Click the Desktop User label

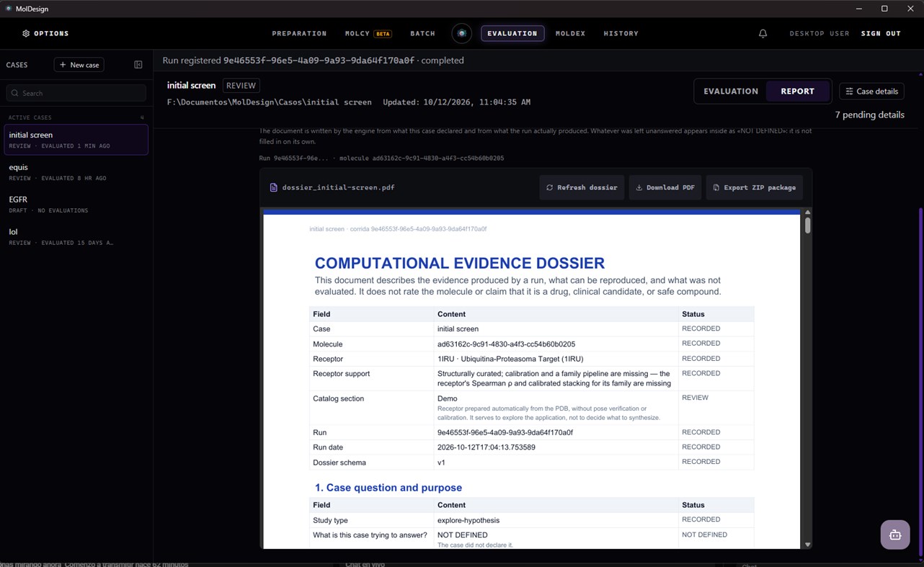tap(819, 33)
